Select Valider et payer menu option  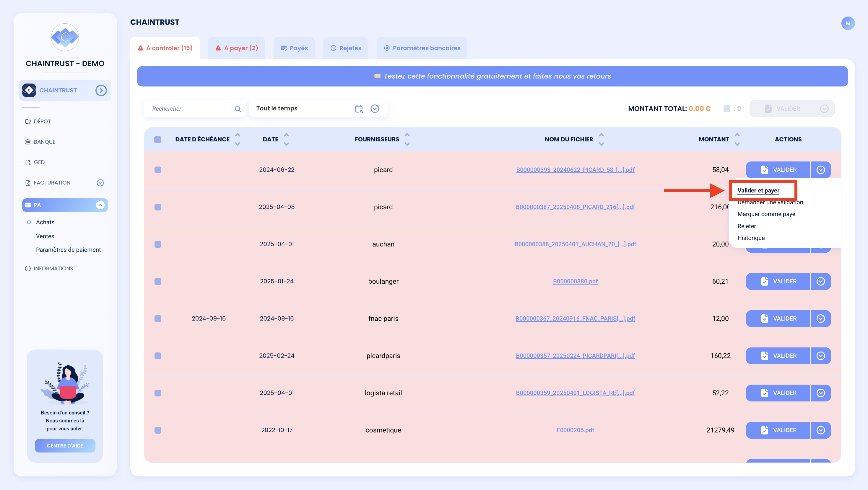pos(758,190)
